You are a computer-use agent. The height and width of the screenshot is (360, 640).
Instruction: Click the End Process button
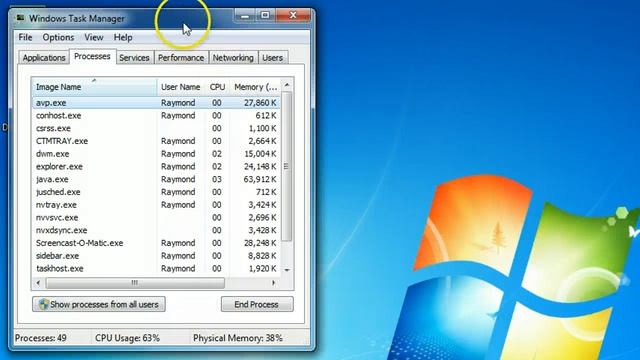(x=257, y=304)
